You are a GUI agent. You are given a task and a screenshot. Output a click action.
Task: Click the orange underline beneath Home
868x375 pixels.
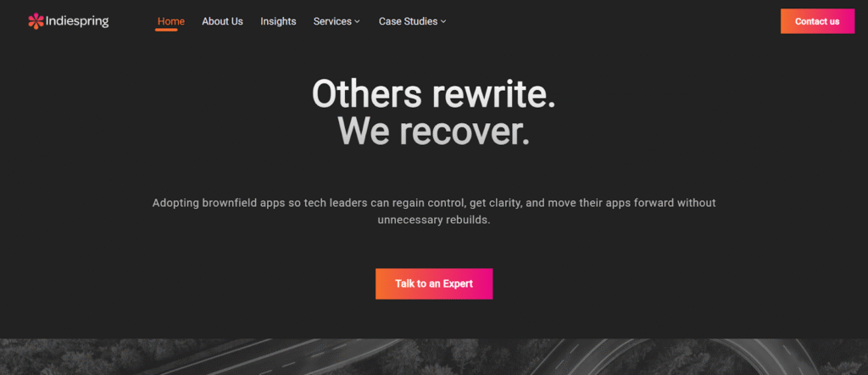pos(166,30)
